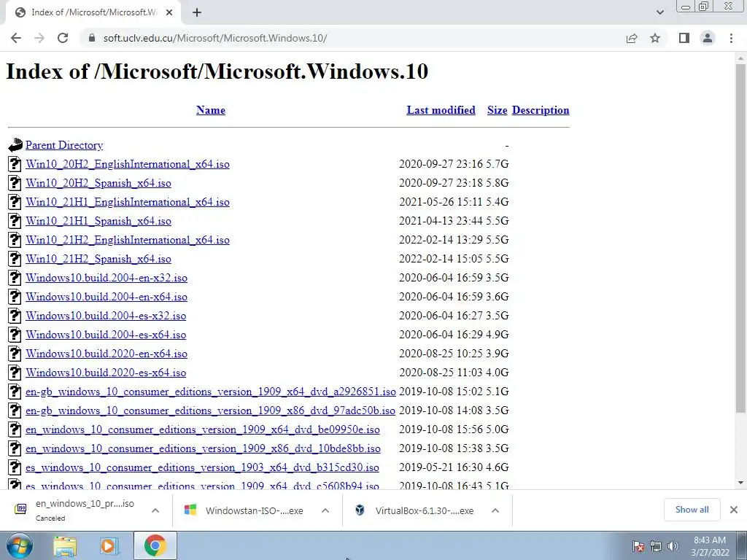Close the Index of /Microsoft tab
The height and width of the screenshot is (560, 747).
[x=169, y=13]
